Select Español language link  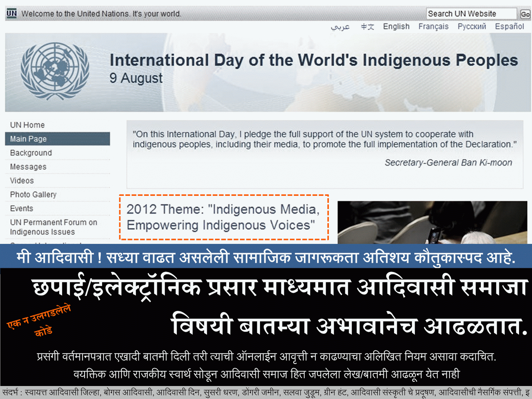(x=509, y=27)
